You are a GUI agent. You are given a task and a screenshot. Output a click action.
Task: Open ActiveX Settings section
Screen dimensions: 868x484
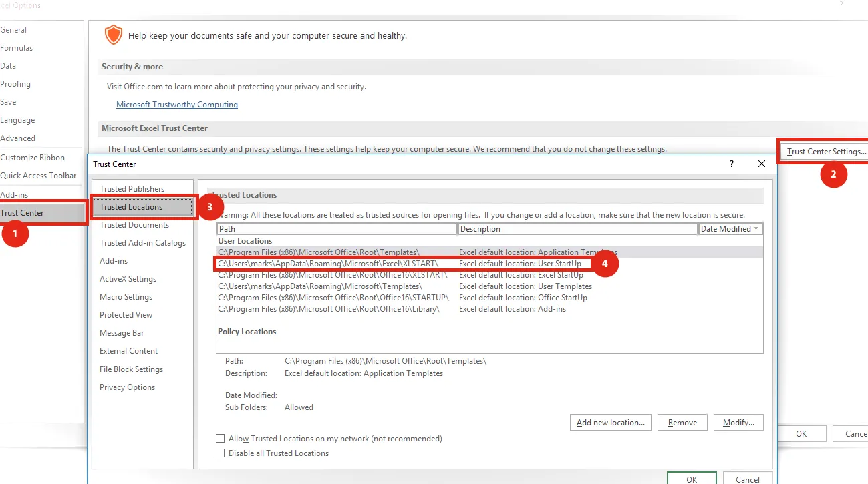(128, 279)
